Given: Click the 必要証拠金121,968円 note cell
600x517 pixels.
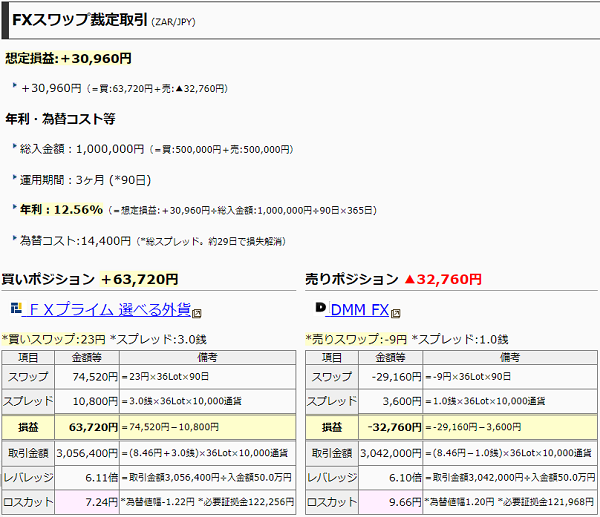Looking at the screenshot, I should 510,502.
